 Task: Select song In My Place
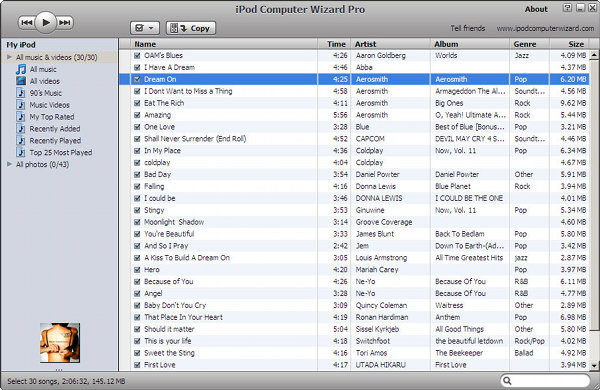point(162,150)
